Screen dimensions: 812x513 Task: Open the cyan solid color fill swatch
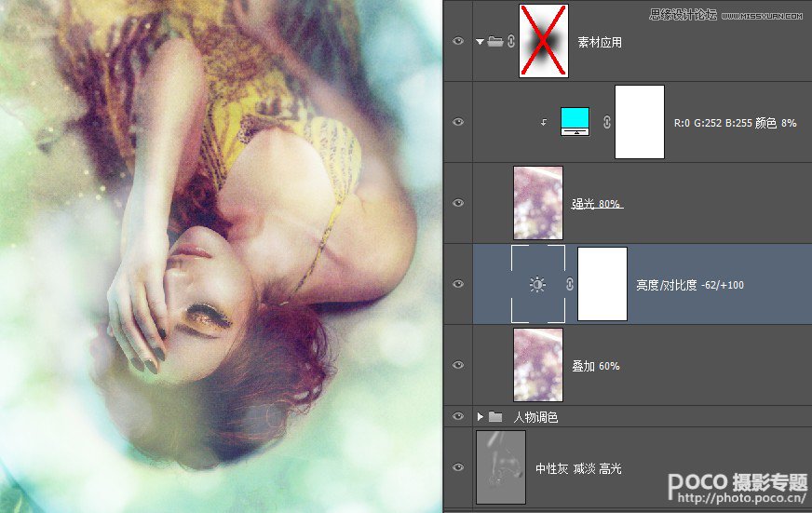tap(575, 122)
